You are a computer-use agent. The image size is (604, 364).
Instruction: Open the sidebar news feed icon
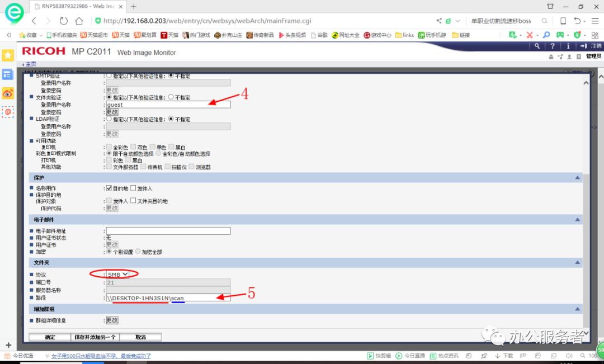[8, 74]
